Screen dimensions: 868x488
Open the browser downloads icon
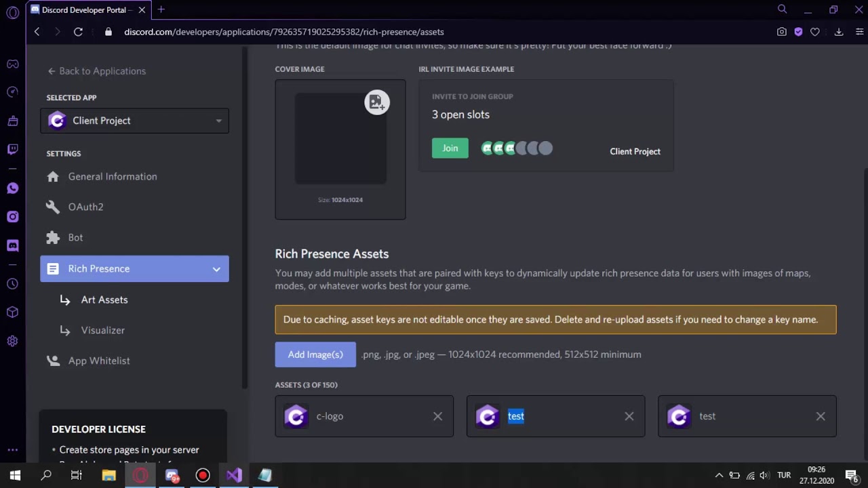coord(839,32)
